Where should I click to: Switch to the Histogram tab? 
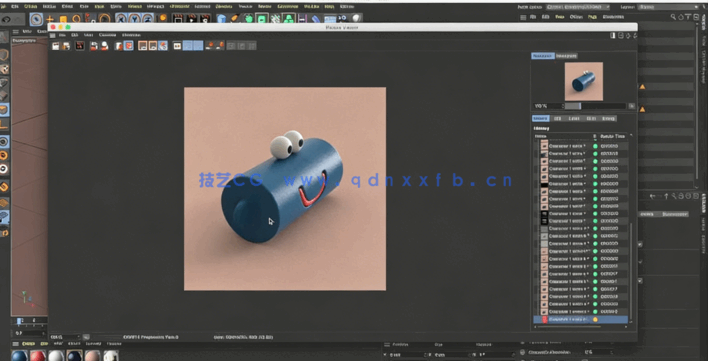[566, 56]
